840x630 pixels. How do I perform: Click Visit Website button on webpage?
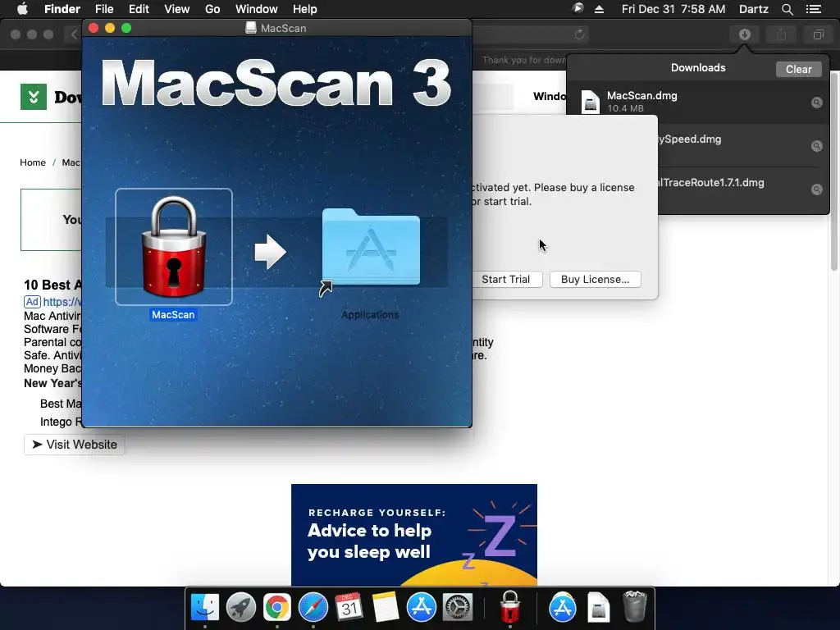tap(75, 445)
